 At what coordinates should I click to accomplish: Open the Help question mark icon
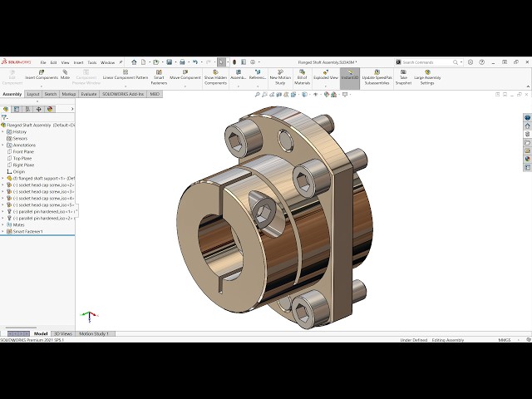481,62
